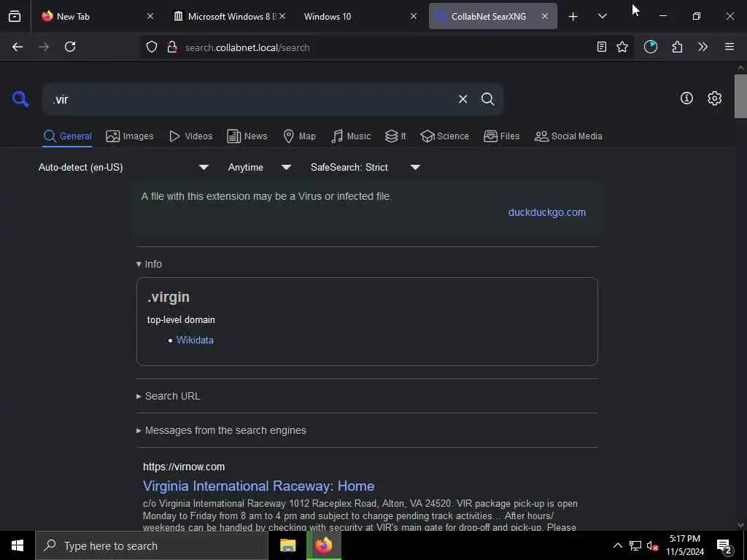Expand the Search URL section
Screen dimensions: 747x560
169,396
